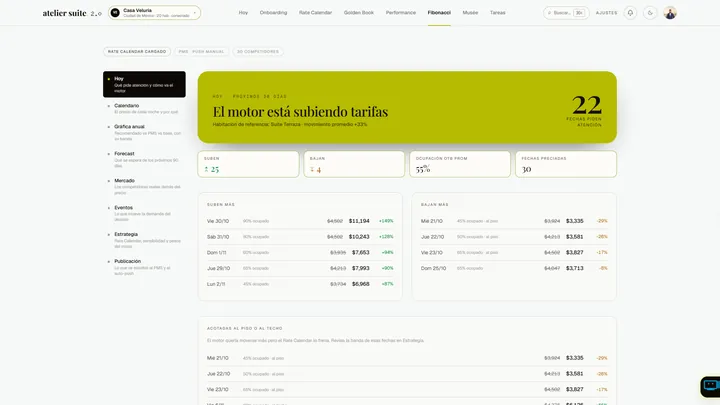Open the Golden Book tab
This screenshot has height=405, width=720.
359,13
